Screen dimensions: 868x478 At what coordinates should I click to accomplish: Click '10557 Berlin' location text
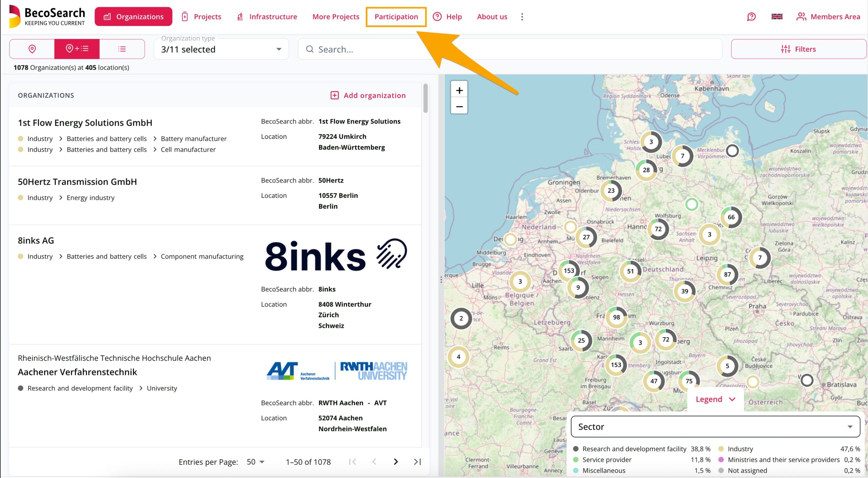(x=338, y=195)
